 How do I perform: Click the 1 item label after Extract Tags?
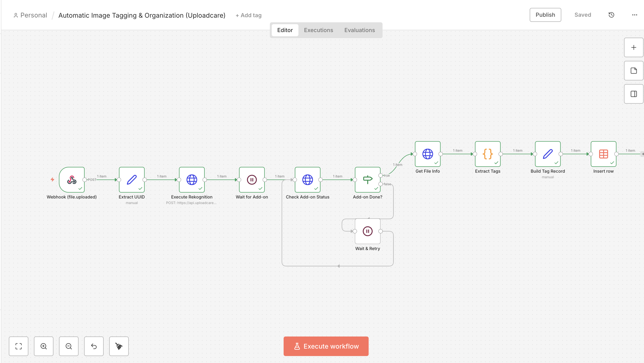[x=518, y=151]
